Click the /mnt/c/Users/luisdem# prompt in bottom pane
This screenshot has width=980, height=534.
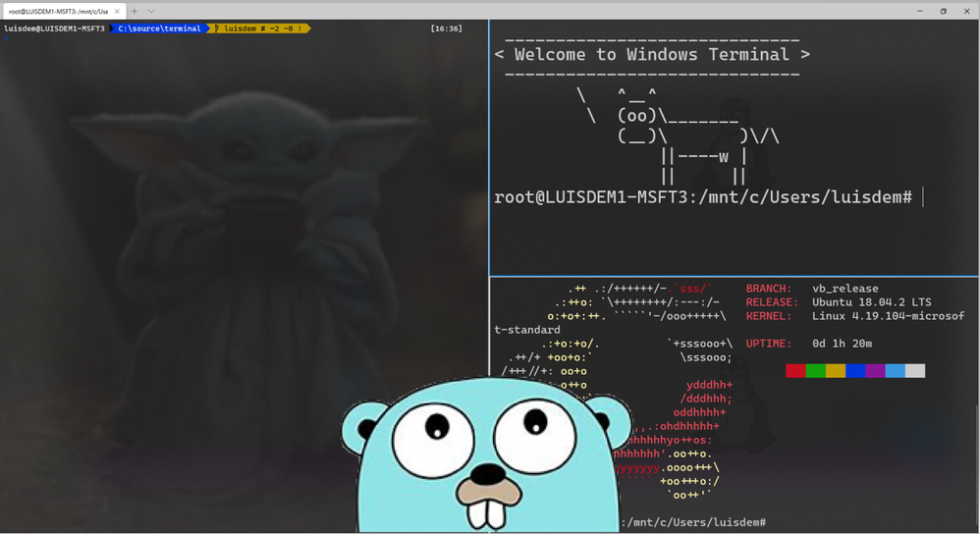[x=693, y=522]
